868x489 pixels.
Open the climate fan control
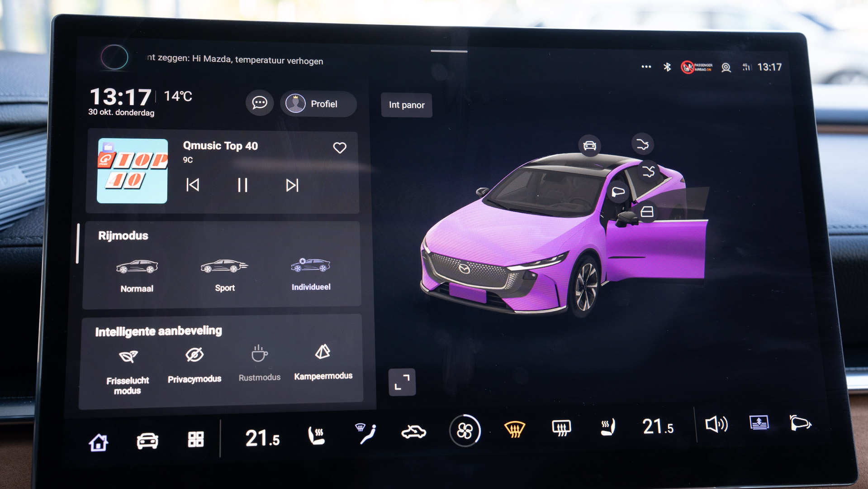(x=465, y=431)
